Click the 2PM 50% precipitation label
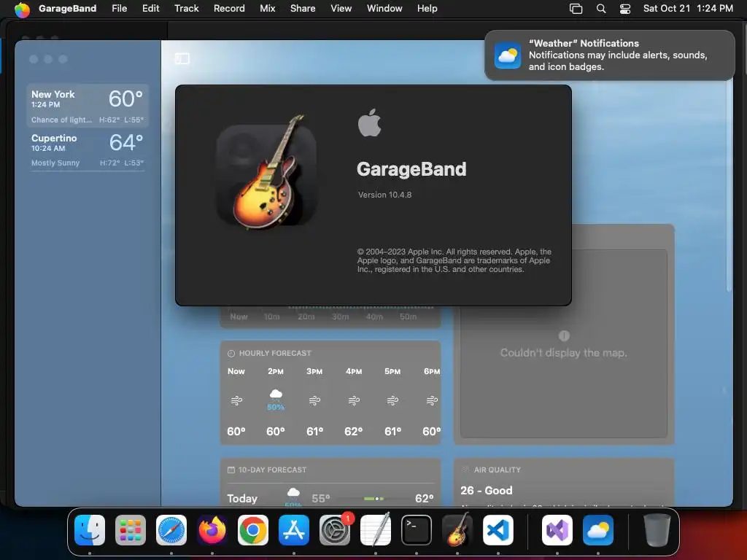The height and width of the screenshot is (560, 747). click(x=276, y=407)
